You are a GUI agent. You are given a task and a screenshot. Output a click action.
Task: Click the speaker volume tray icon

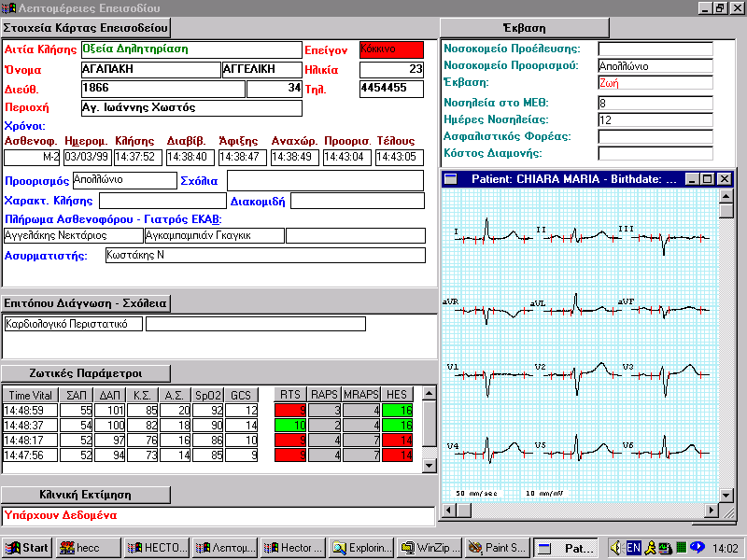click(x=616, y=548)
